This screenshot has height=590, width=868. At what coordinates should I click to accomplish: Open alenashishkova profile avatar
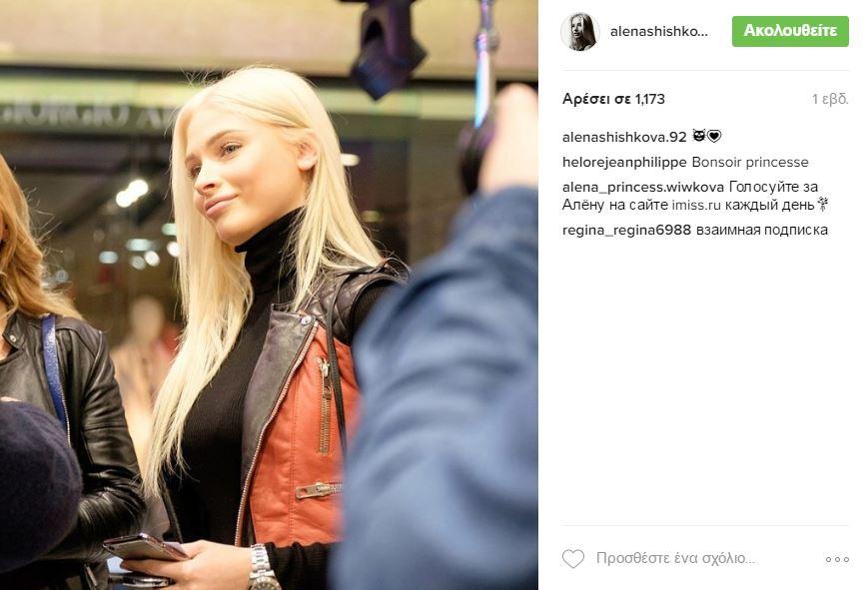click(x=579, y=32)
